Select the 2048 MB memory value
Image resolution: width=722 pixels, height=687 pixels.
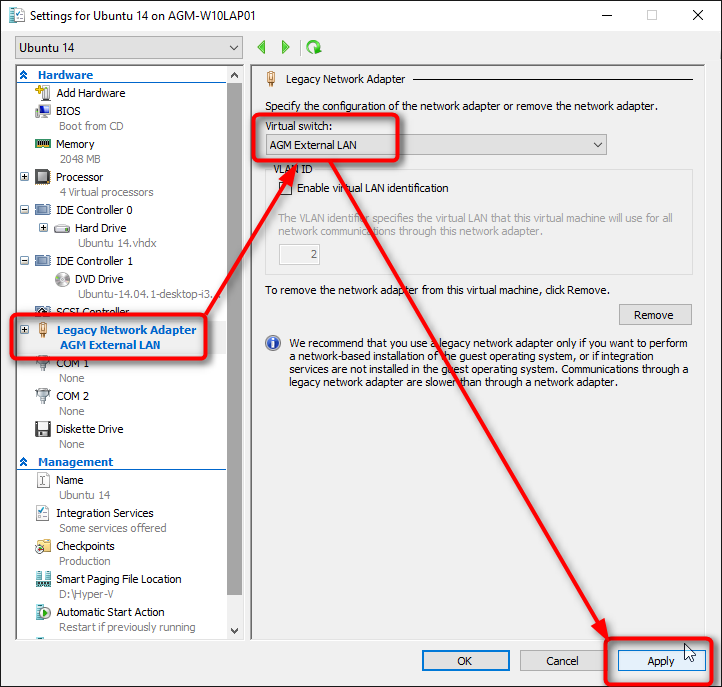80,159
